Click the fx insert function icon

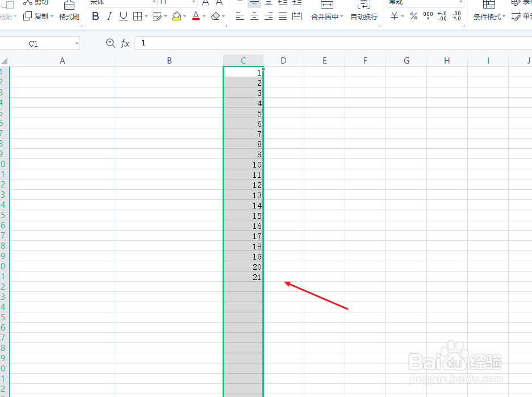(x=125, y=43)
